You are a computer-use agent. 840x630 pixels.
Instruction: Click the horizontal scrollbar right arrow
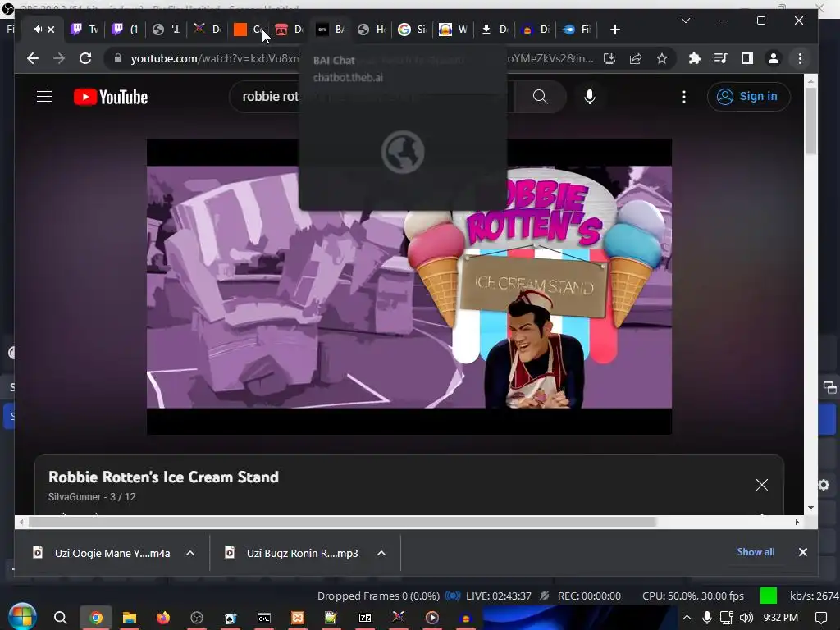(797, 522)
